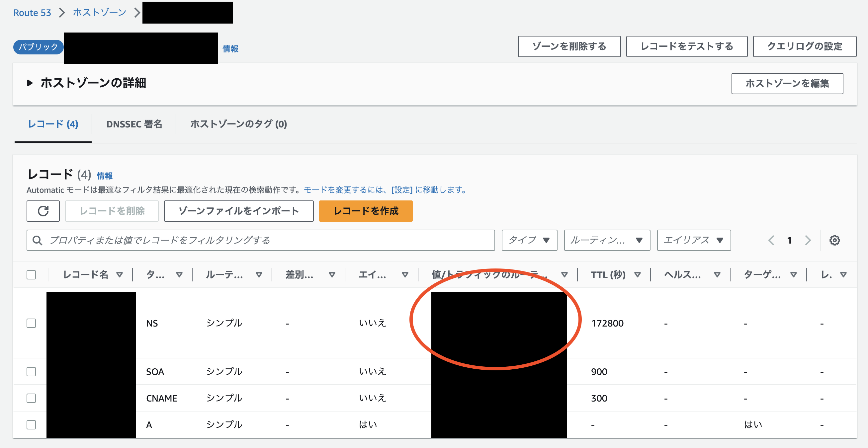Viewport: 868px width, 448px height.
Task: Sort records by レコード名 column arrow
Action: [x=120, y=275]
